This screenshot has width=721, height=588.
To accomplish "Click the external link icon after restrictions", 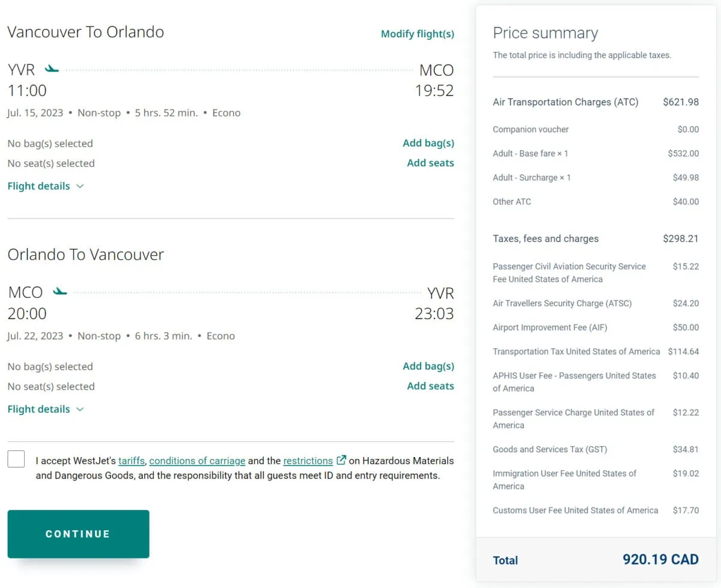I will coord(341,461).
